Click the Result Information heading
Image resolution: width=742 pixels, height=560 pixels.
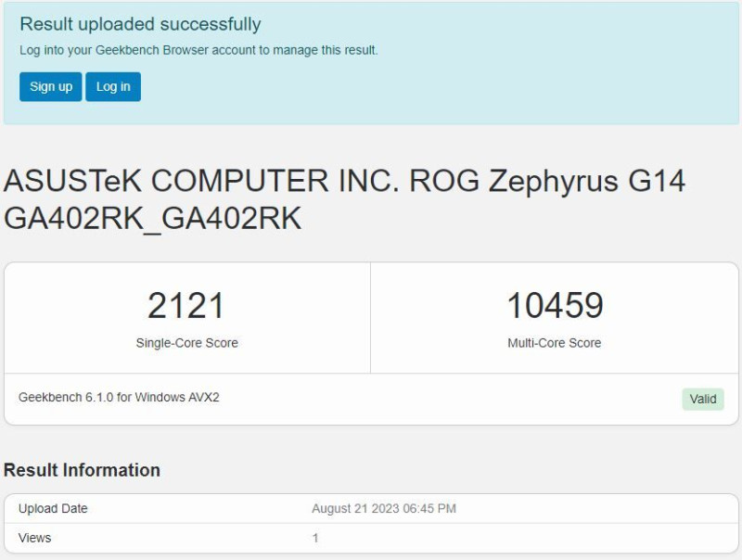[82, 470]
